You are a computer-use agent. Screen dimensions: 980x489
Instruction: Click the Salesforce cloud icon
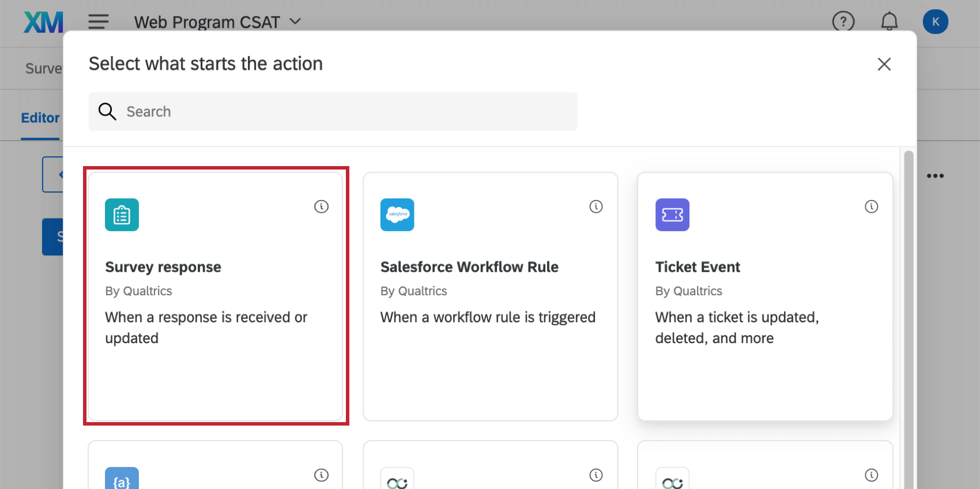397,215
